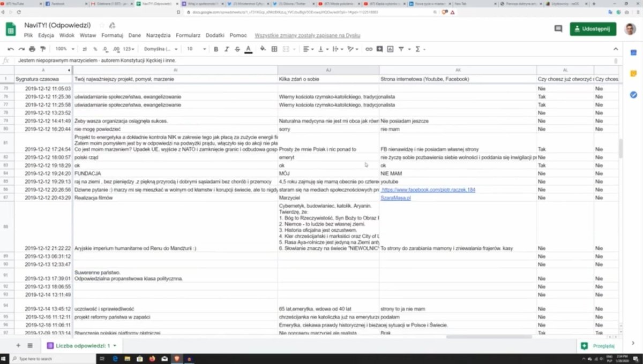
Task: Open the Formatuj menu
Action: click(113, 35)
